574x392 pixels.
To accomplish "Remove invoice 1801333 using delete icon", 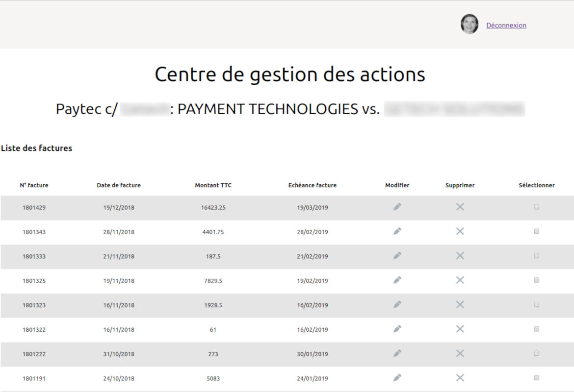I will click(x=460, y=256).
